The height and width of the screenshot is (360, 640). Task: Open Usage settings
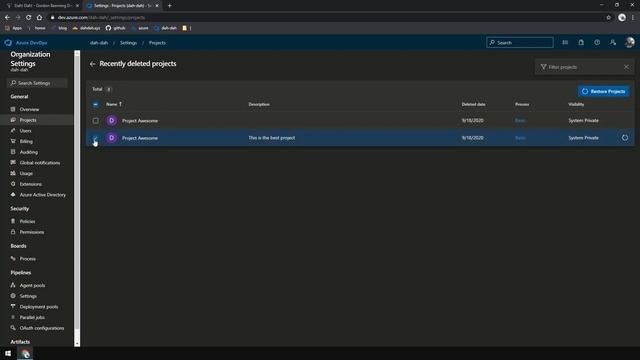click(x=26, y=173)
